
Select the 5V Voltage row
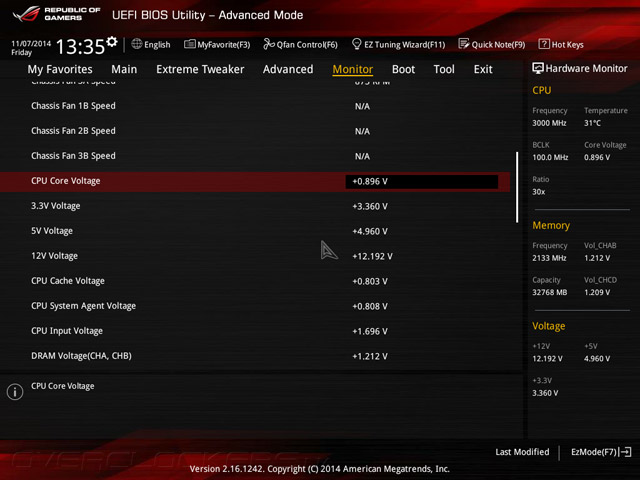point(255,231)
